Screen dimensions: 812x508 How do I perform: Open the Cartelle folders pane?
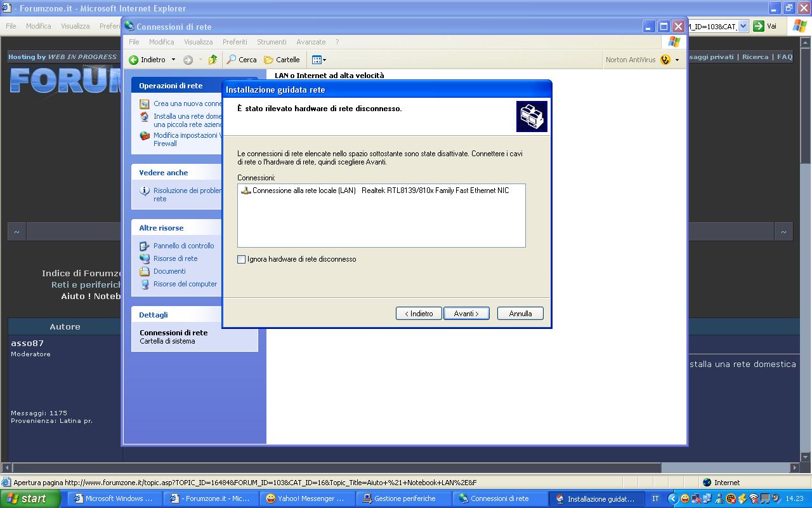point(282,60)
